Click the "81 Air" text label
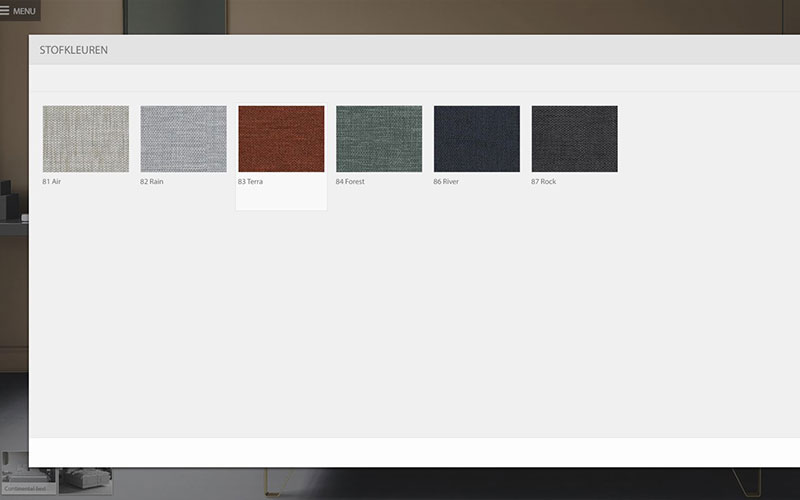 pos(52,182)
